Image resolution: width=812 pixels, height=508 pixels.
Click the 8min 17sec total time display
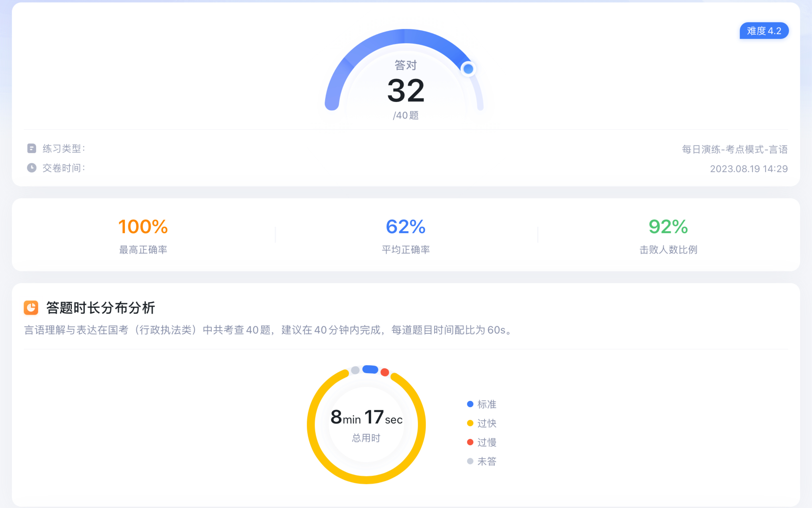pos(366,417)
